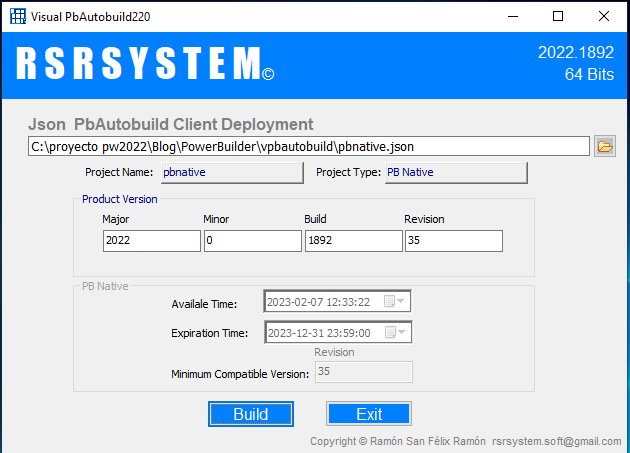Click the rsrsystem.soft@gmail.com email text
Screen dimensions: 630x453
(557, 441)
